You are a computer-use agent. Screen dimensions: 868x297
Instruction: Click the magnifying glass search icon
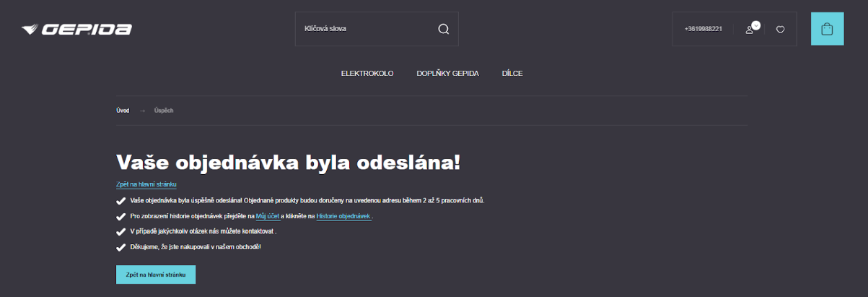[443, 29]
